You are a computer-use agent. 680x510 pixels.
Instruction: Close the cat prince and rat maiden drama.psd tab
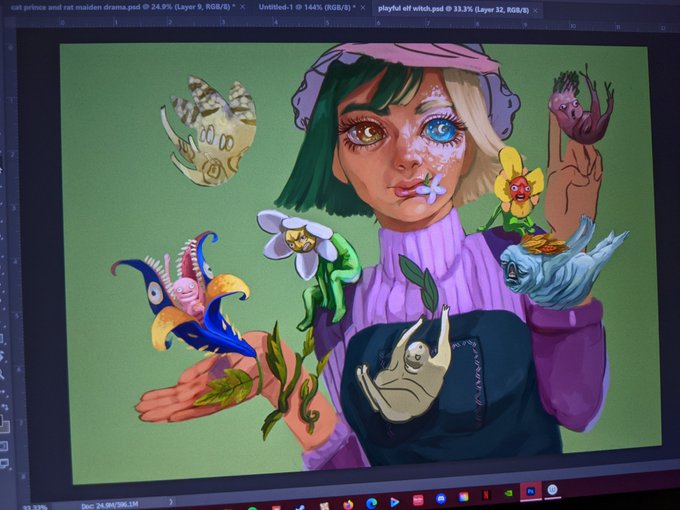(x=242, y=7)
